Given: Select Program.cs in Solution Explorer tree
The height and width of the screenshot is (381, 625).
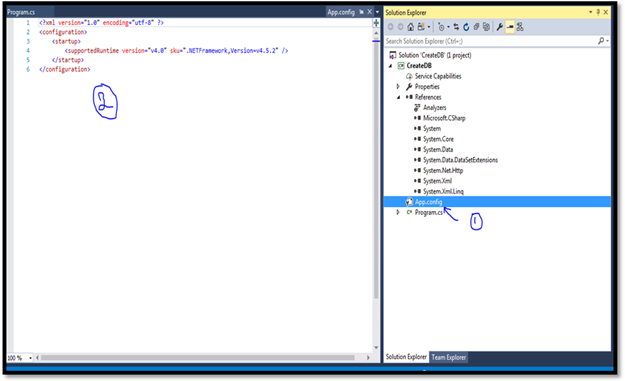Looking at the screenshot, I should [x=428, y=212].
